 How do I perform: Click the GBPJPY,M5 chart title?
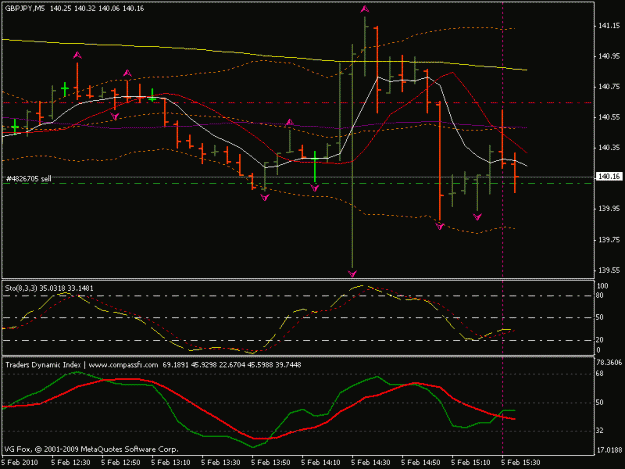(25, 8)
